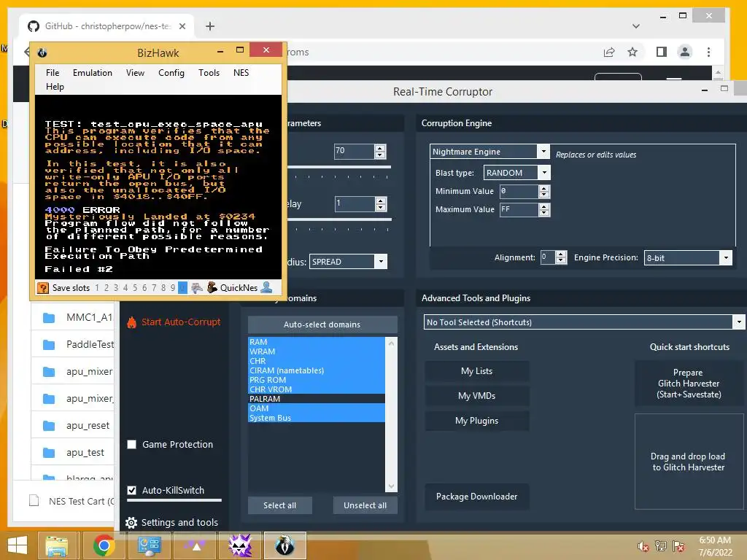Click the BizHawk eagle taskbar icon
This screenshot has width=747, height=560.
[285, 545]
